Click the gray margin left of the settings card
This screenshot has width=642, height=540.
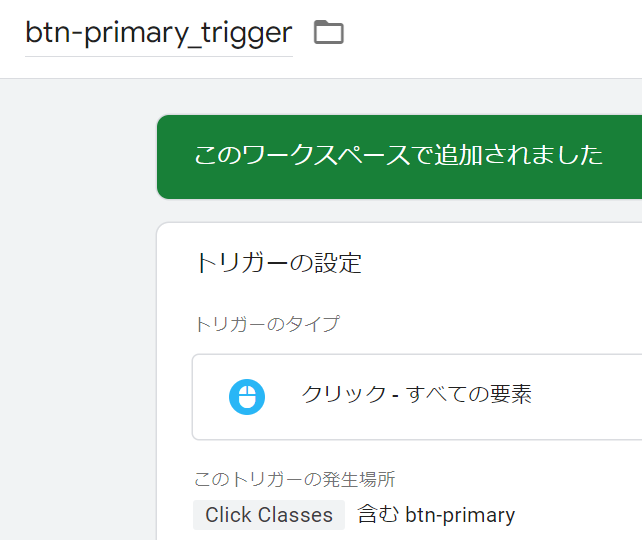(x=78, y=350)
